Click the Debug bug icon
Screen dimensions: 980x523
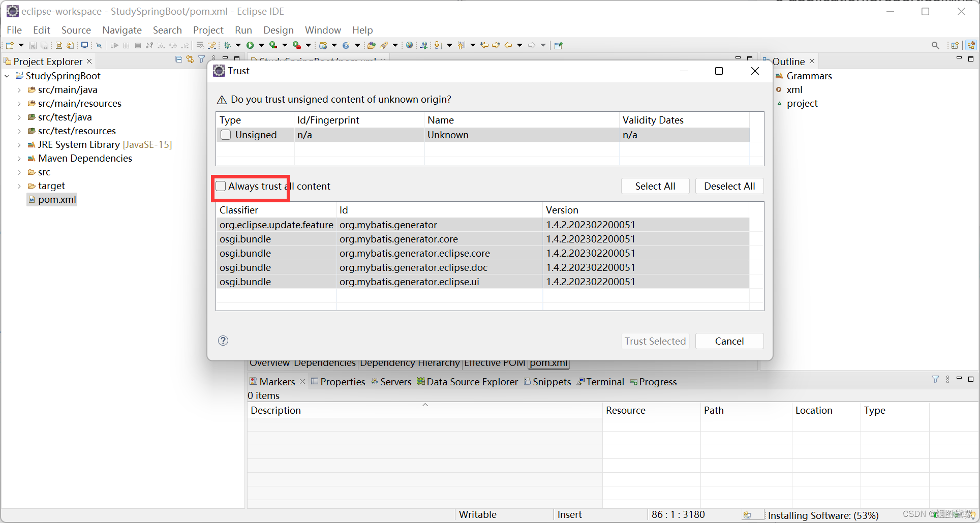227,45
